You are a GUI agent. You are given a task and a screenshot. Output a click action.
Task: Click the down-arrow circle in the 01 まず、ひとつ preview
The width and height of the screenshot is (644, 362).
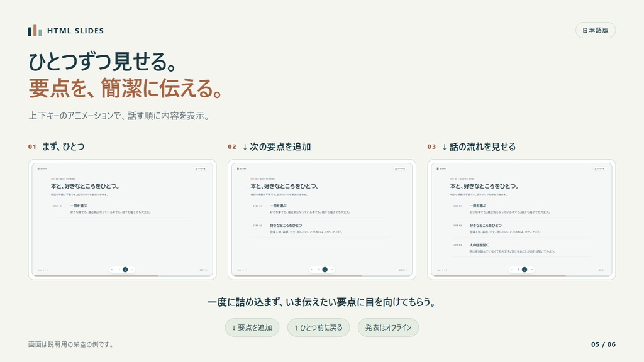point(125,270)
